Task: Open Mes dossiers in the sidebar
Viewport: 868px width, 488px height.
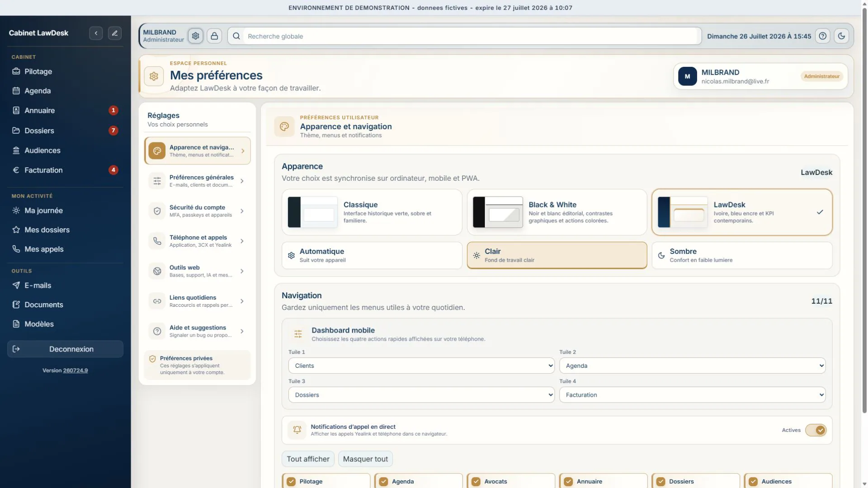Action: 65,230
